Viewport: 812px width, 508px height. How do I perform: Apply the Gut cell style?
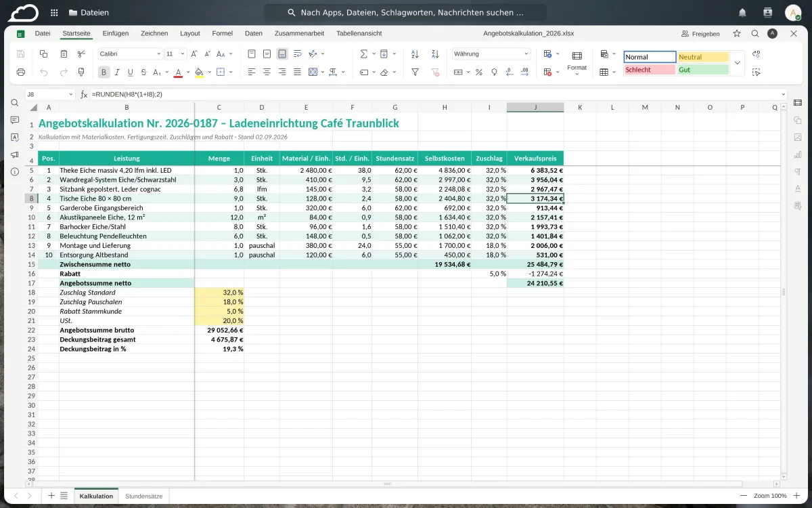(x=703, y=69)
